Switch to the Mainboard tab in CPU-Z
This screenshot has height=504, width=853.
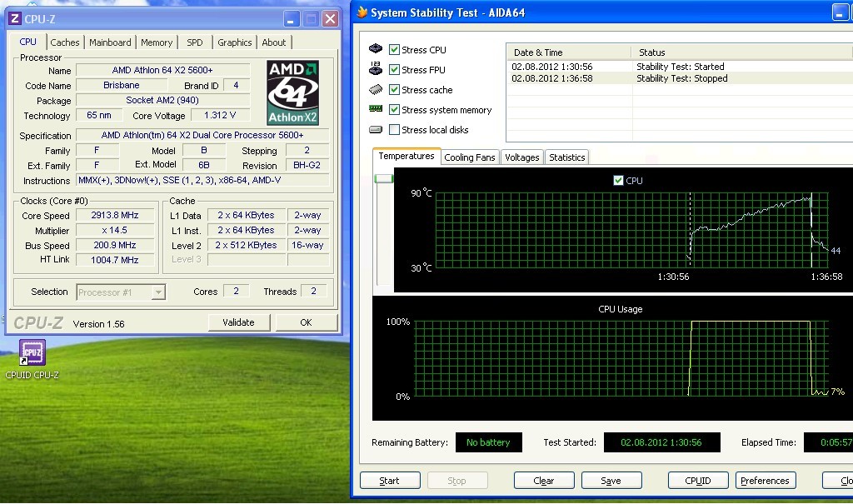[110, 42]
